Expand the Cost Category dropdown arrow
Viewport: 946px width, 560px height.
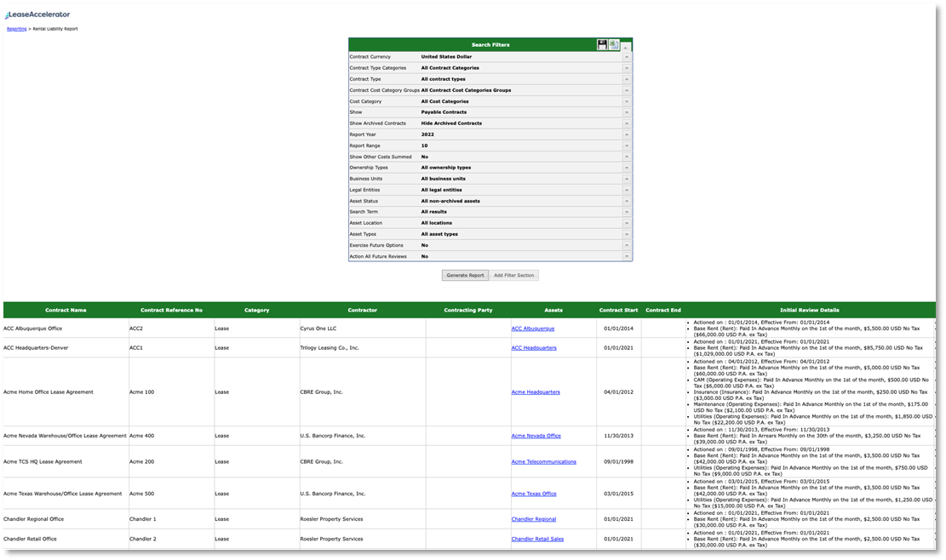point(626,101)
